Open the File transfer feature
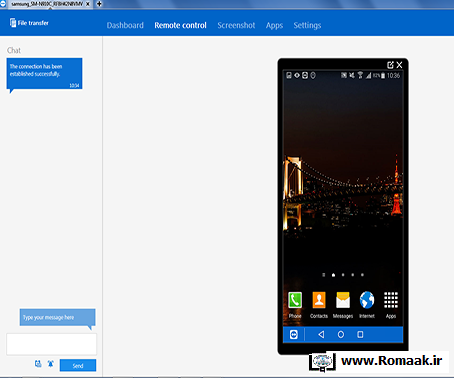 29,23
